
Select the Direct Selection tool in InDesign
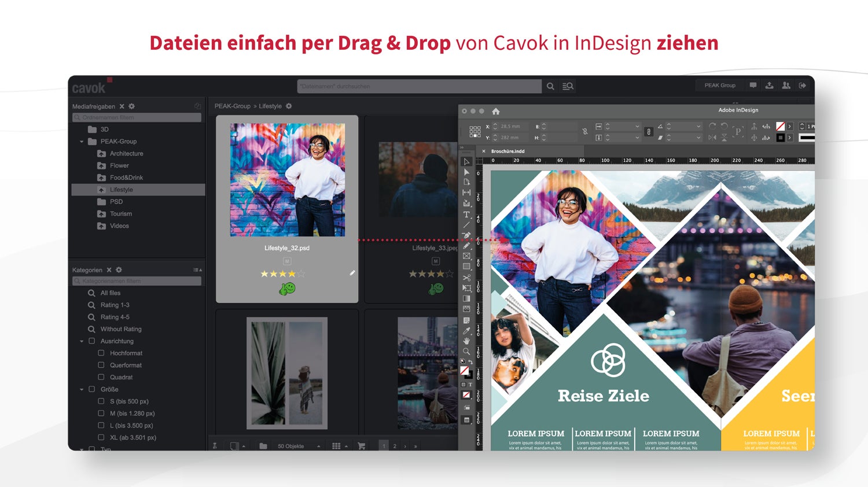coord(466,172)
